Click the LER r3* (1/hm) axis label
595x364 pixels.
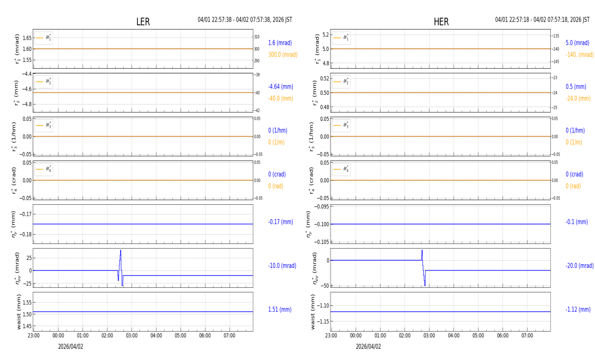[x=15, y=136]
